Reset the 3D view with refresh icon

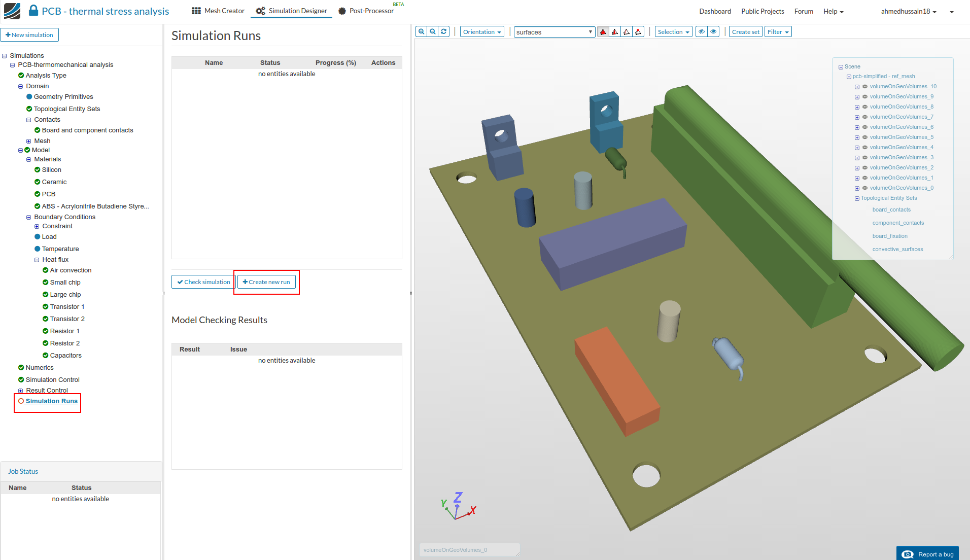pos(444,32)
